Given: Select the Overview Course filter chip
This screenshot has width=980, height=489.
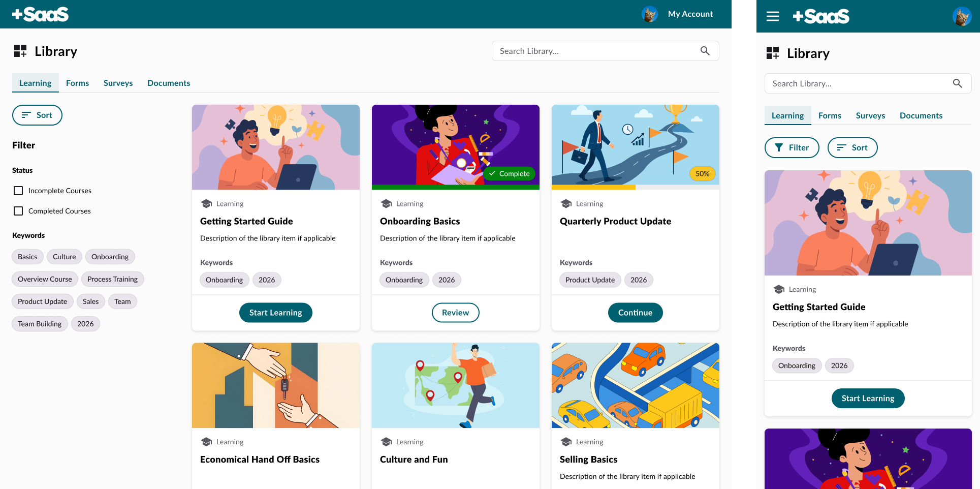Looking at the screenshot, I should coord(45,279).
